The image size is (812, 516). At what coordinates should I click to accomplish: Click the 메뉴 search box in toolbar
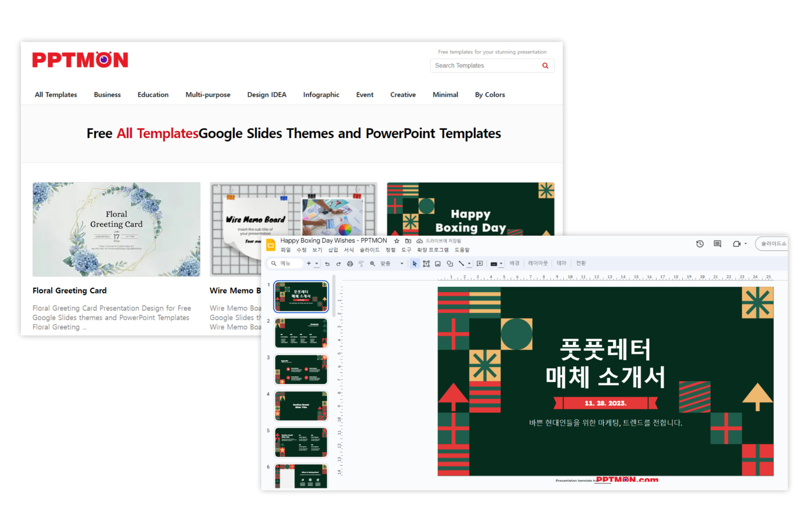[286, 263]
